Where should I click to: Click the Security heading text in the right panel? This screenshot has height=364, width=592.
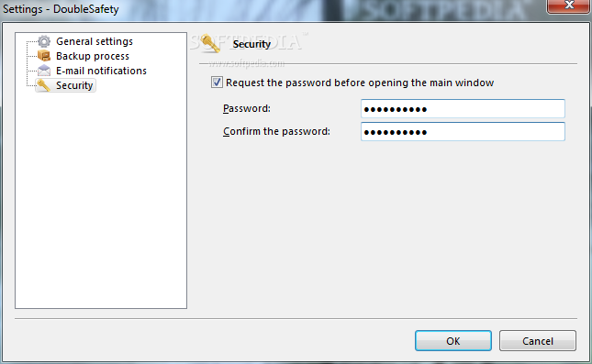point(251,44)
